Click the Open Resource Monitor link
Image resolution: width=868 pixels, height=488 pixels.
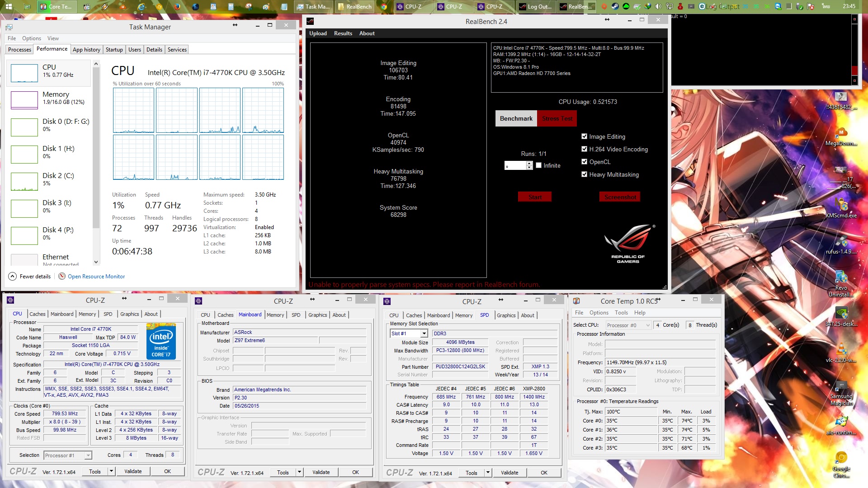(x=96, y=277)
